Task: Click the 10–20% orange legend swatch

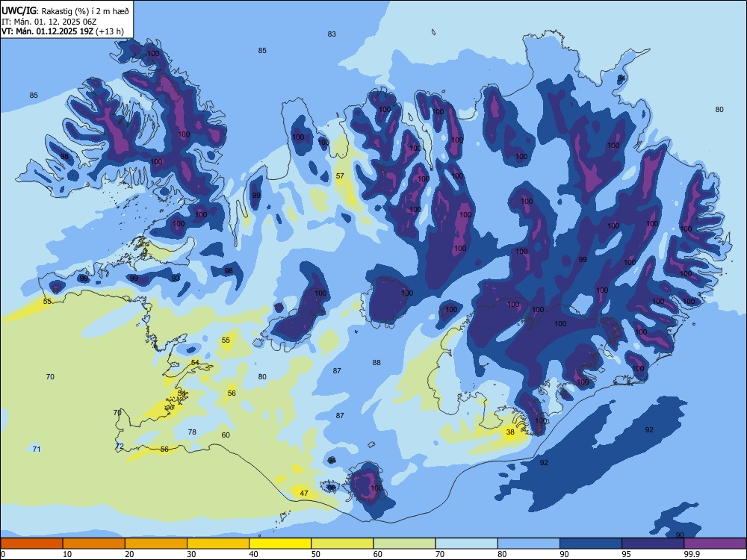Action: [94, 544]
